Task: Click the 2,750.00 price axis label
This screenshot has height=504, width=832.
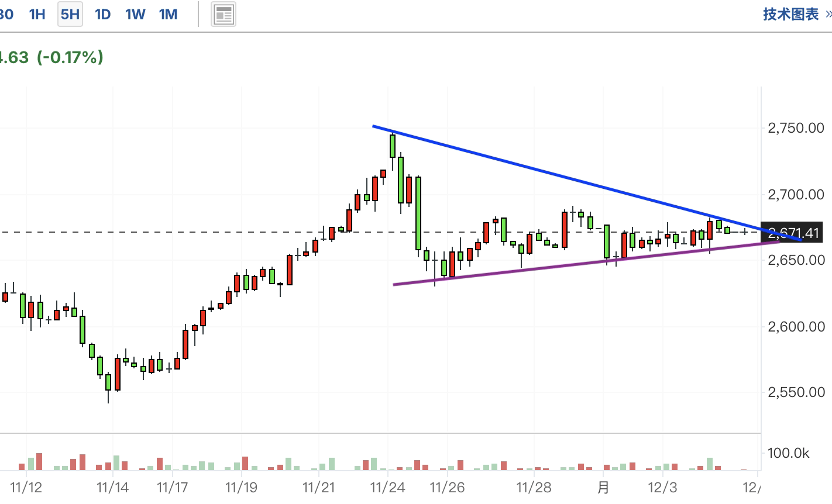Action: [796, 128]
